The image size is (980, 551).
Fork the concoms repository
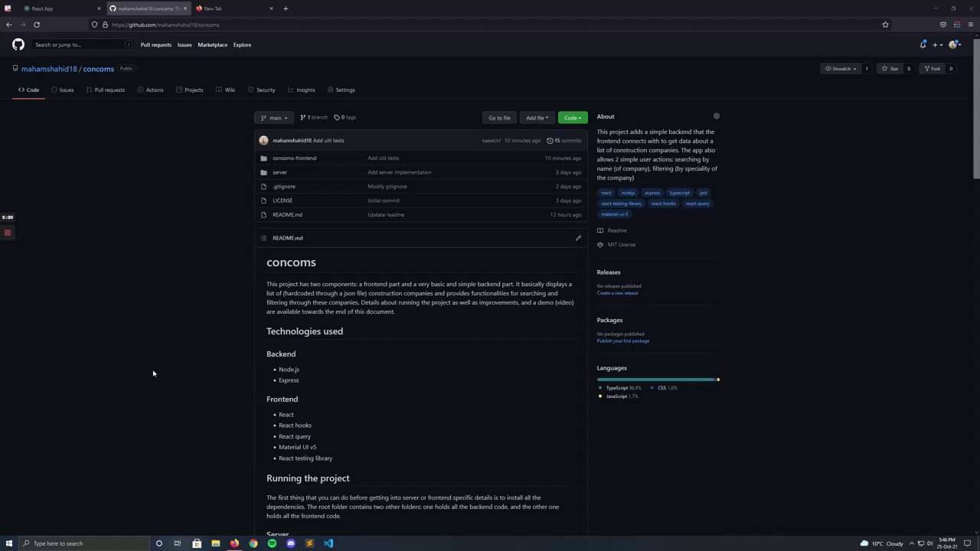click(932, 69)
